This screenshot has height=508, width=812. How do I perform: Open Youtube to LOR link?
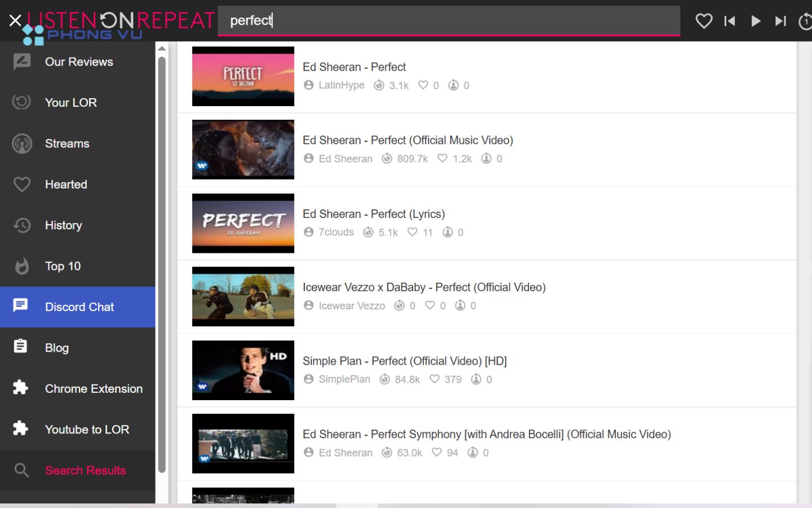point(87,430)
